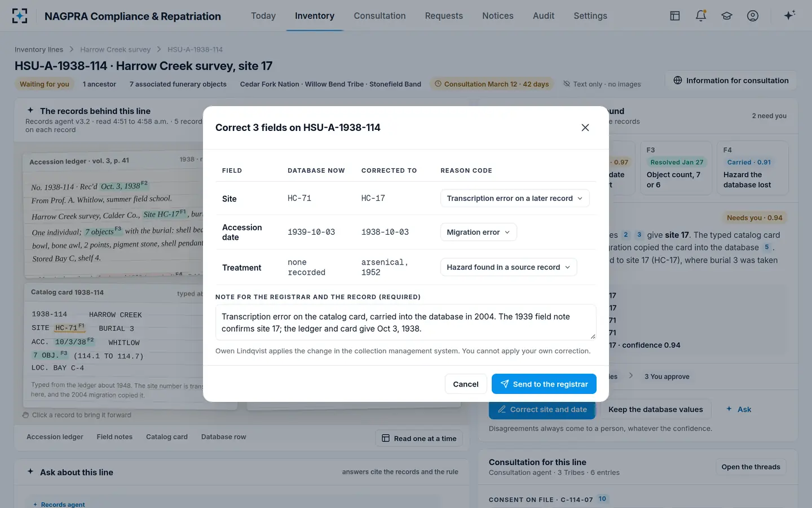Open the notifications bell icon

[701, 16]
